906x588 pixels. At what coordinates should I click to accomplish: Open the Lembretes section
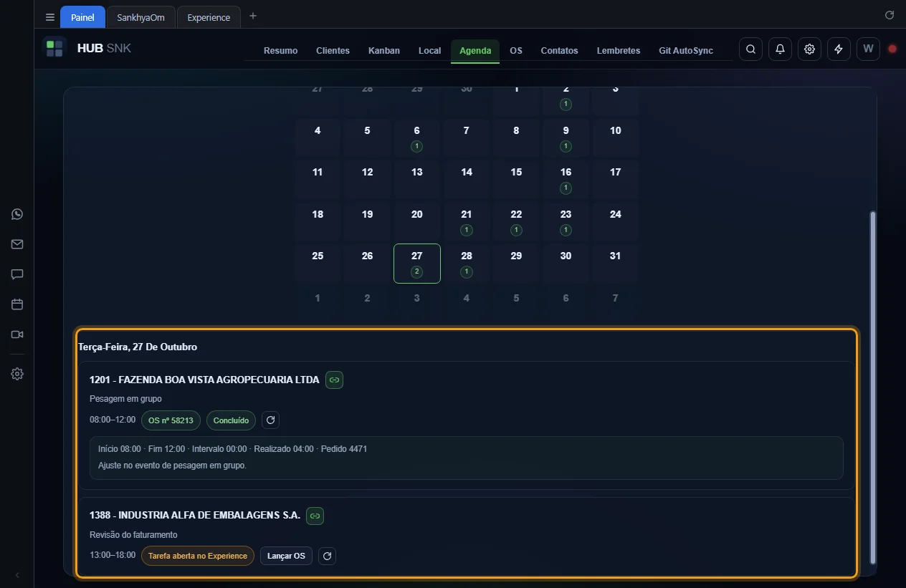click(619, 51)
